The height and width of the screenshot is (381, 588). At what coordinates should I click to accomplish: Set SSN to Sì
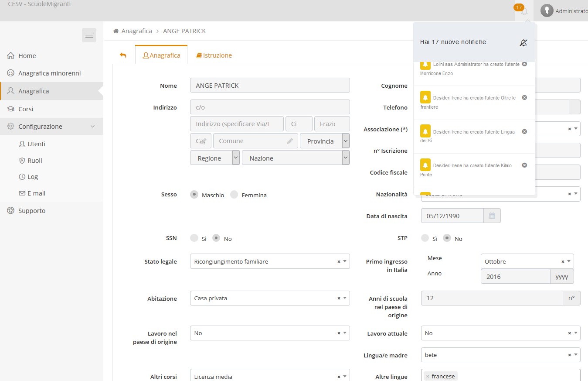tap(194, 238)
